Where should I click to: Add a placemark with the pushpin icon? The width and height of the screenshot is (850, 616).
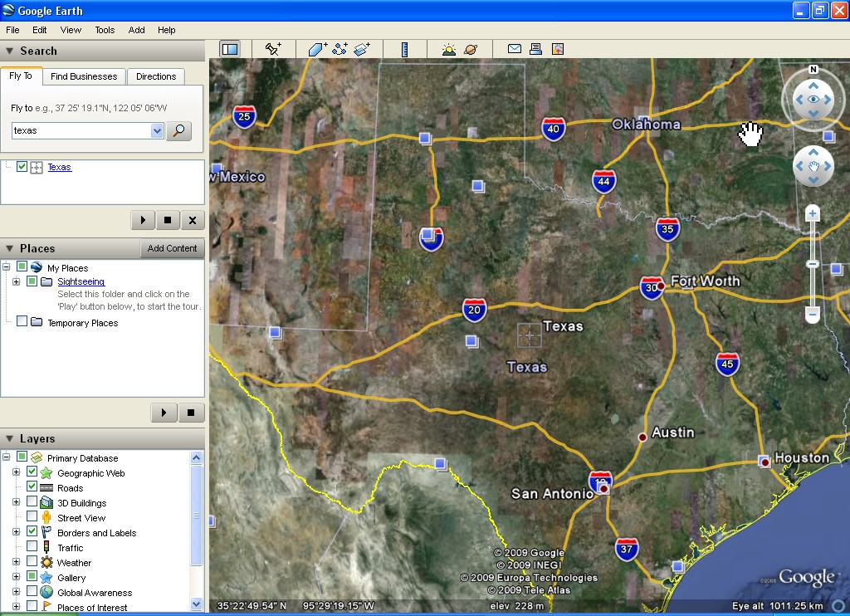(272, 49)
